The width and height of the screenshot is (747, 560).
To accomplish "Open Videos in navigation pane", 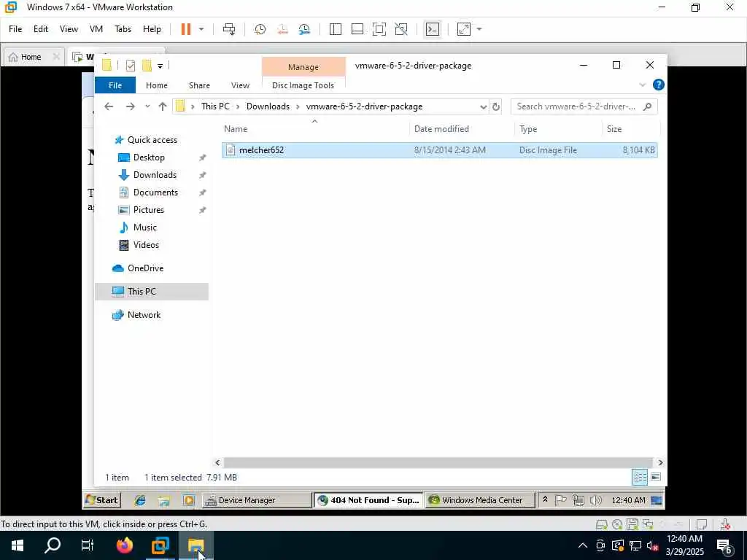I will 146,245.
